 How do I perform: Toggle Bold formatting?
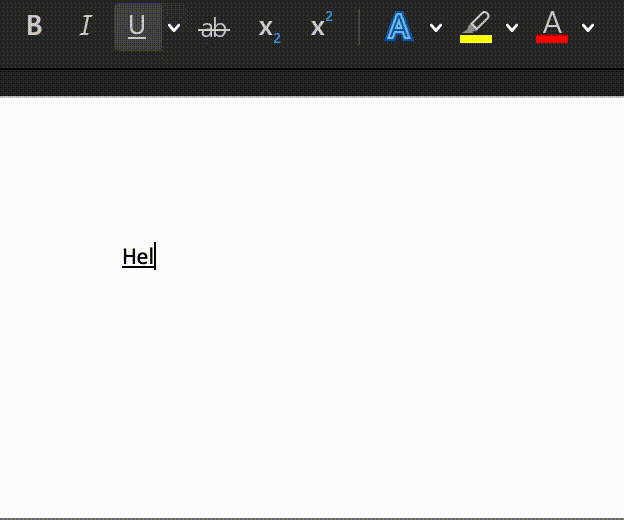click(x=34, y=26)
